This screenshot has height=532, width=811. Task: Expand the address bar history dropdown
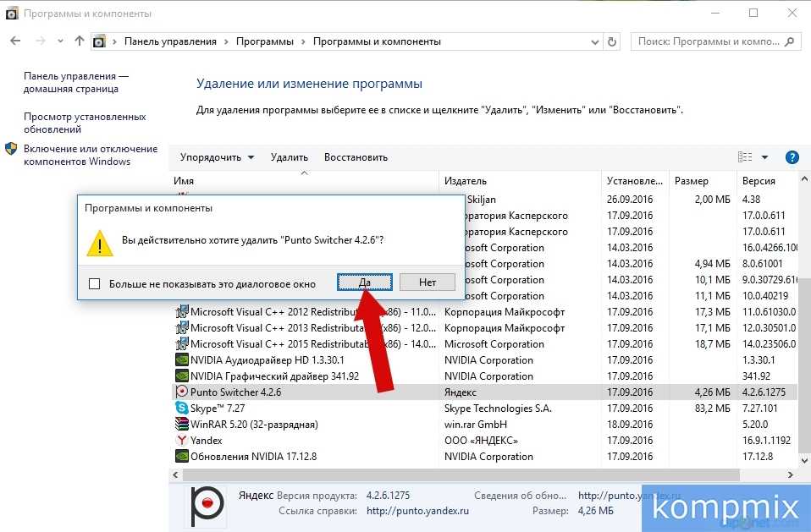[x=595, y=41]
